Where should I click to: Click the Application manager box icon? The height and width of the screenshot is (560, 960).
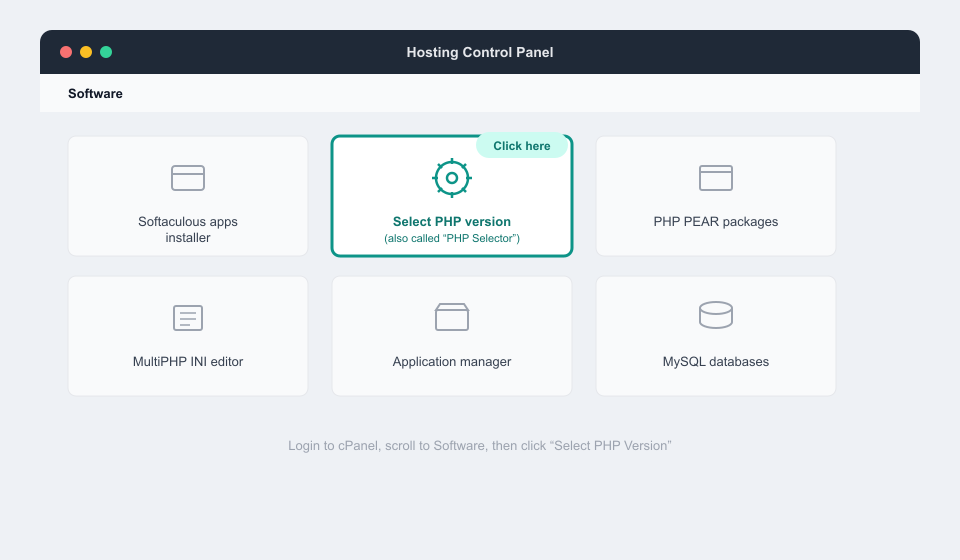452,317
